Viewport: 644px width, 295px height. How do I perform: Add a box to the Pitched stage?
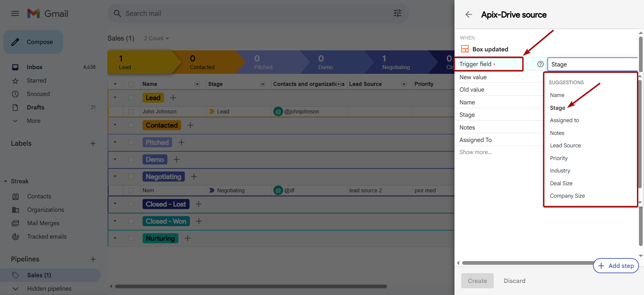181,142
